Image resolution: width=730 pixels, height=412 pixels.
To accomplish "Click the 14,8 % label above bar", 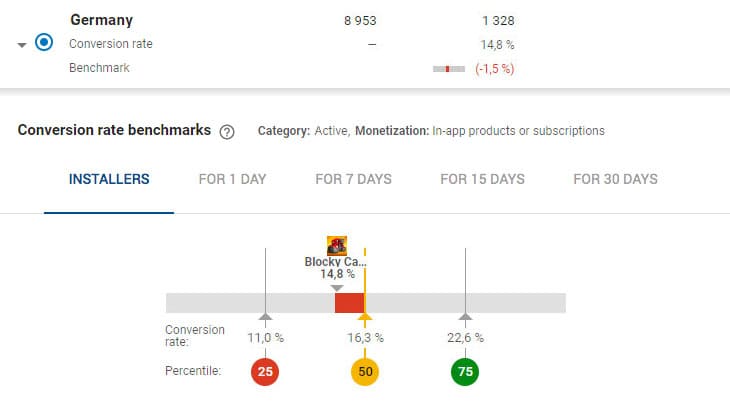I will coord(337,273).
